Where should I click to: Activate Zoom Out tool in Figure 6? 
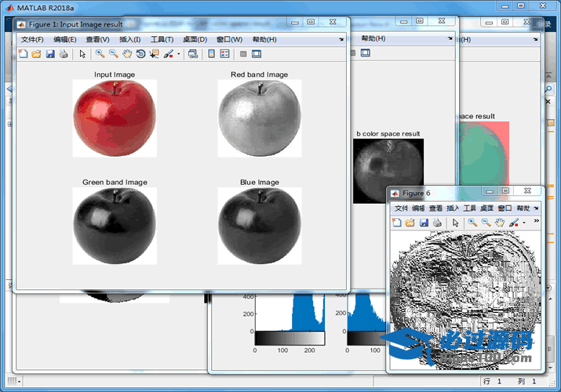click(x=486, y=223)
